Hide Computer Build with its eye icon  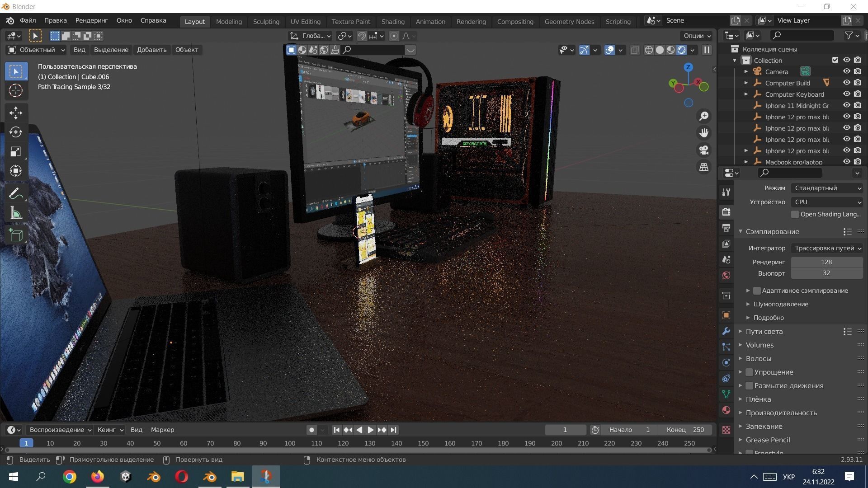pyautogui.click(x=847, y=83)
